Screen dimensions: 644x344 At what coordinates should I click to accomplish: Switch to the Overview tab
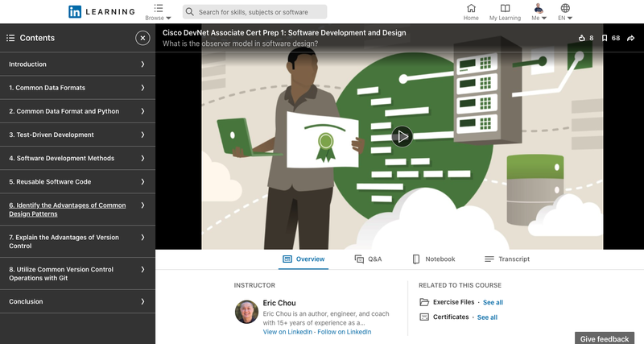tap(303, 259)
